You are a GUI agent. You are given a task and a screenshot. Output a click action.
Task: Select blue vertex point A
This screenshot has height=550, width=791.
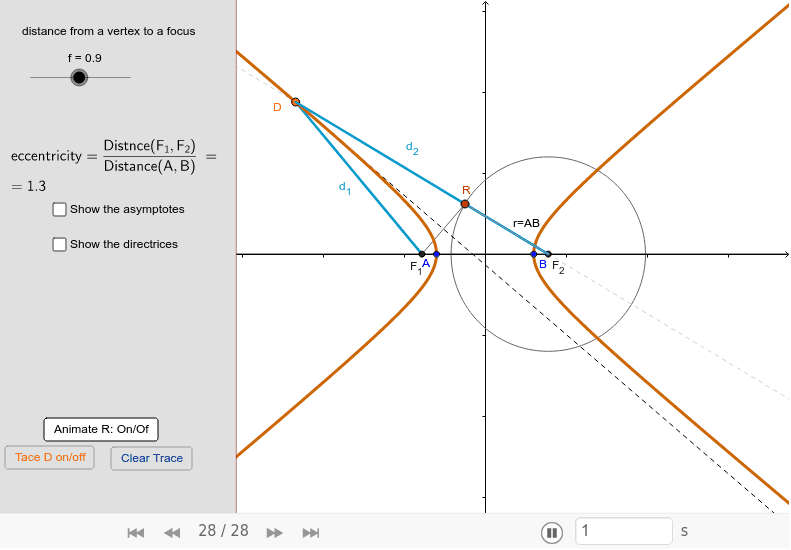tap(436, 254)
